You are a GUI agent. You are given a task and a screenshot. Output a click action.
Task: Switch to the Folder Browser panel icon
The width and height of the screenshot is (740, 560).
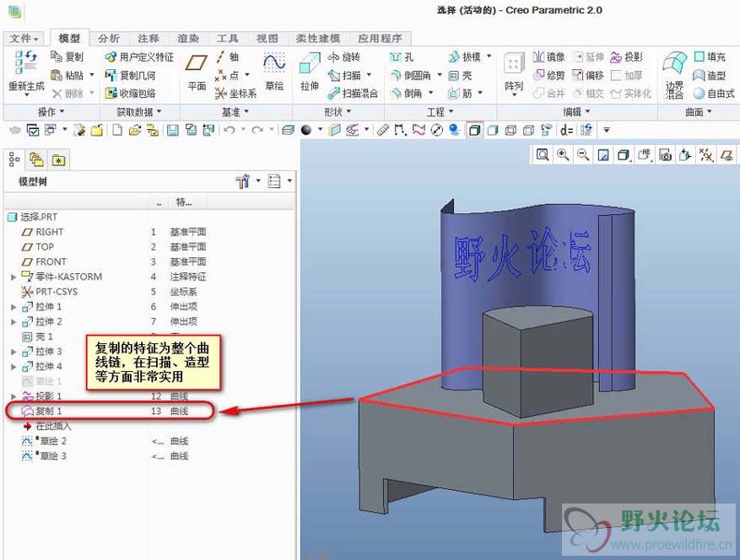36,160
